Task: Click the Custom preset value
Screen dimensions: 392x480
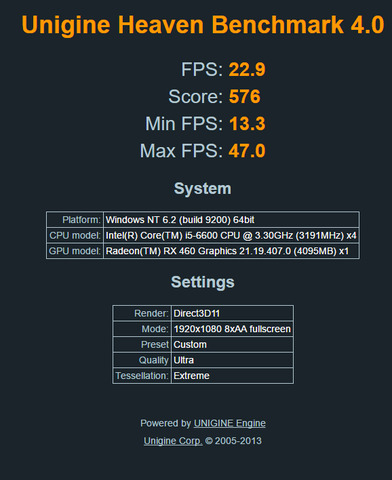Action: 232,345
